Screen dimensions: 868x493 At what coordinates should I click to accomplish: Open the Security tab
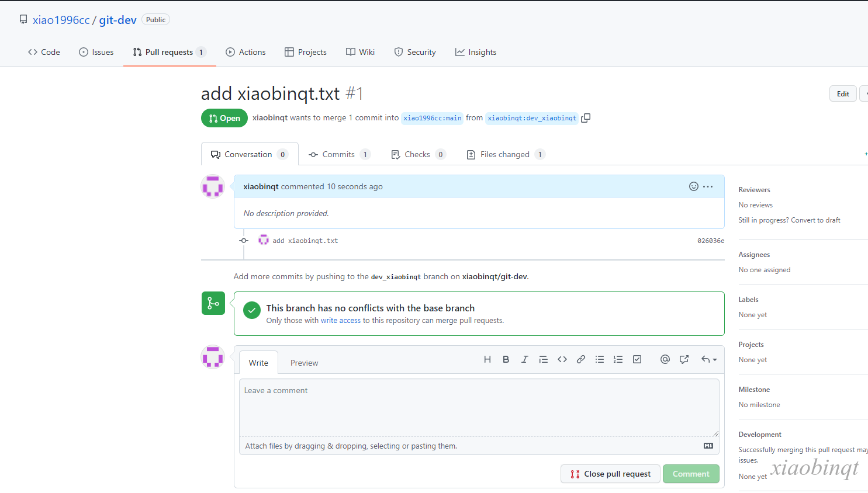tap(415, 52)
